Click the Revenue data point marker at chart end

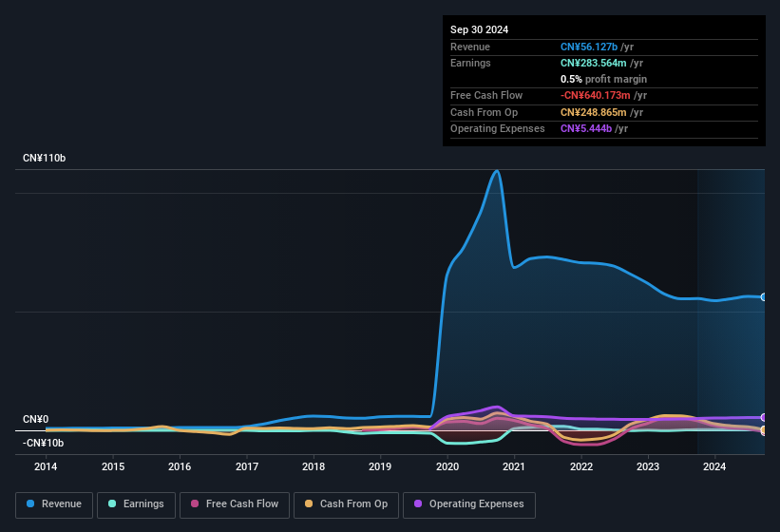tap(764, 296)
